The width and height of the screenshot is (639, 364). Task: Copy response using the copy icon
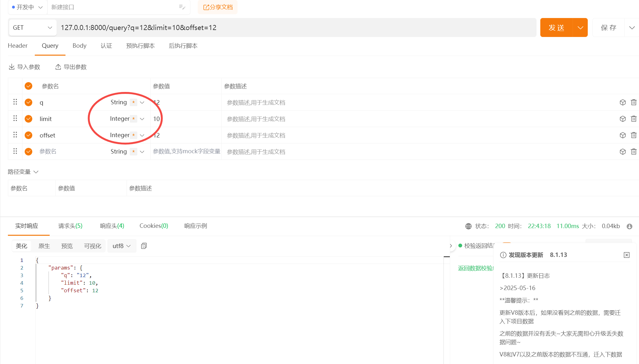click(144, 246)
